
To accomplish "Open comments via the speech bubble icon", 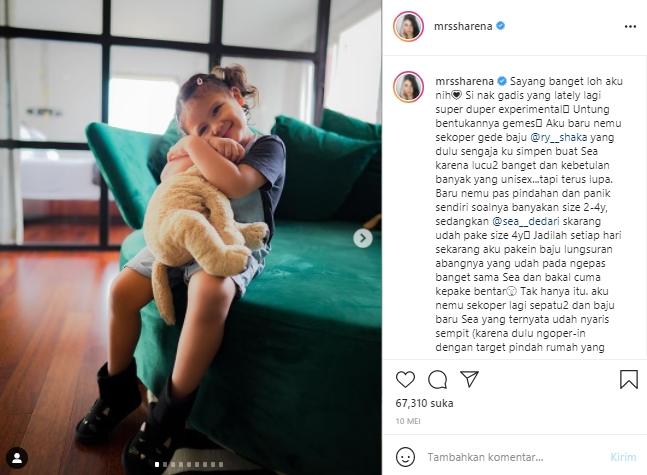I will (x=437, y=379).
